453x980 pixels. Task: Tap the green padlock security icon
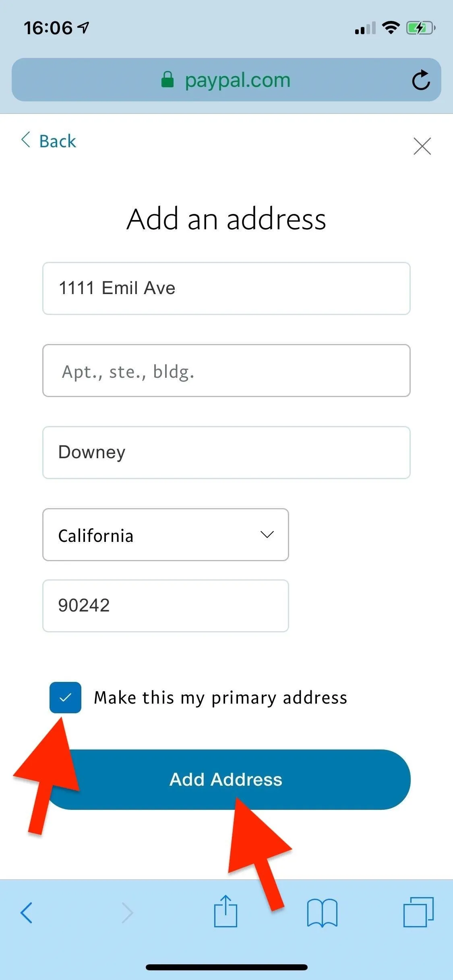(x=168, y=79)
